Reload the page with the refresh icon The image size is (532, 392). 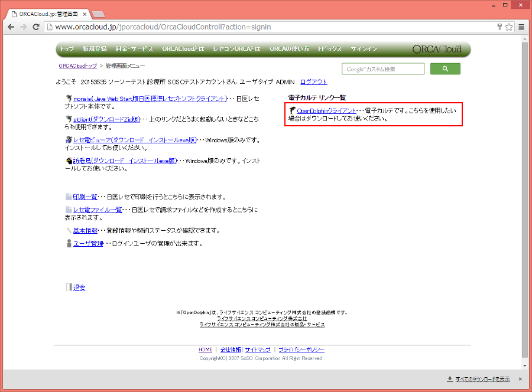coord(37,27)
